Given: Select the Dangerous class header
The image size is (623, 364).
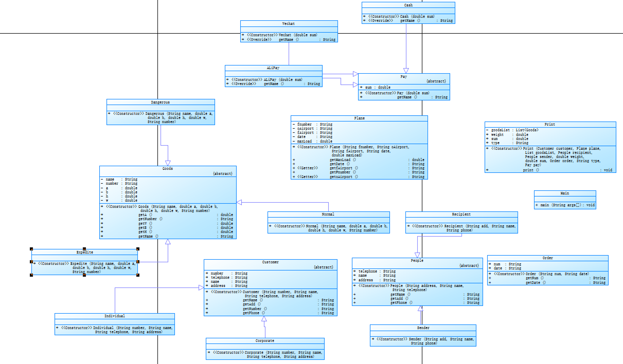Looking at the screenshot, I should click(x=160, y=102).
